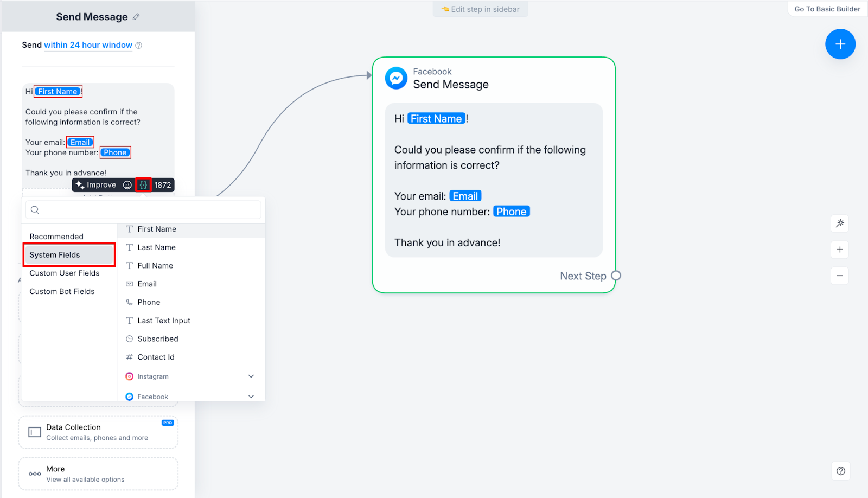Expand the Instagram fields group

251,376
